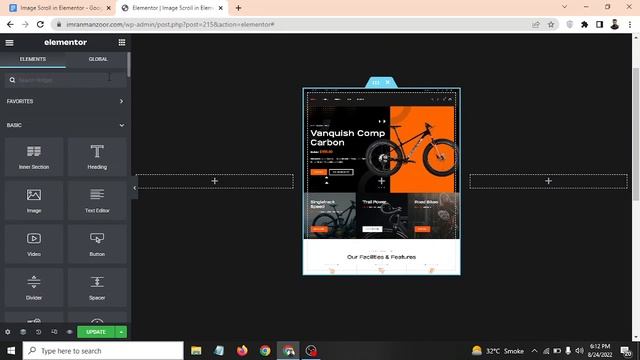
Task: Open the Elementor hamburger menu
Action: [9, 42]
